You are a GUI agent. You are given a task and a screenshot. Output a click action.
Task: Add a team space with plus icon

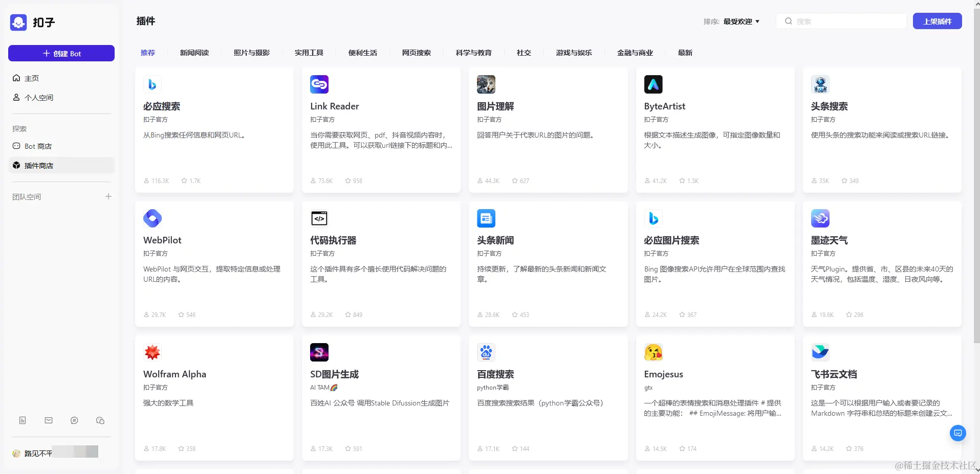pyautogui.click(x=108, y=196)
